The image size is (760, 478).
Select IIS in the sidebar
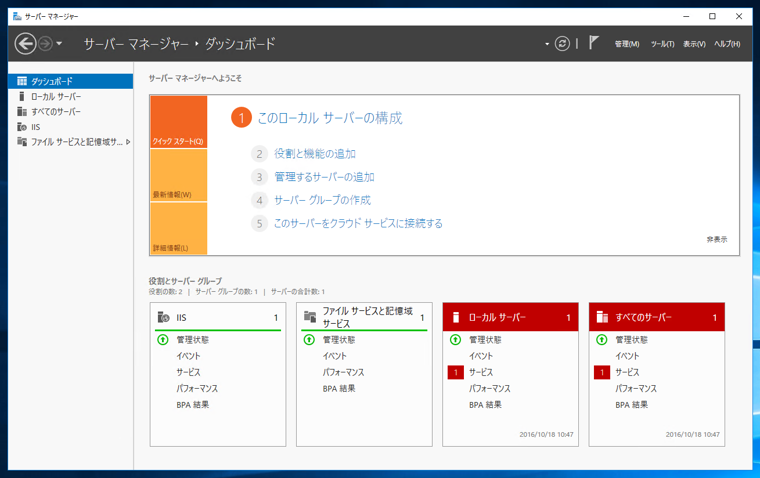(70, 127)
